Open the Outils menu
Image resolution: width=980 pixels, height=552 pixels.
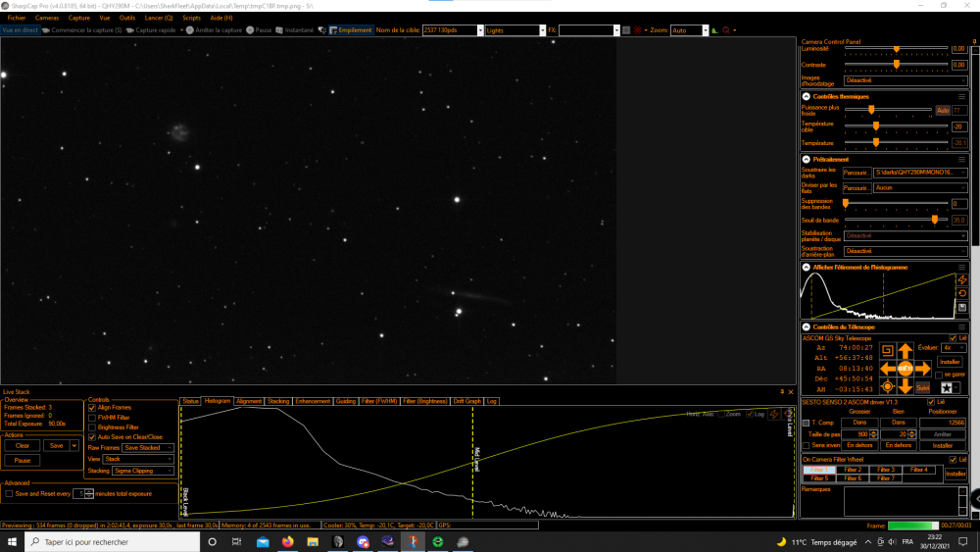(x=126, y=18)
